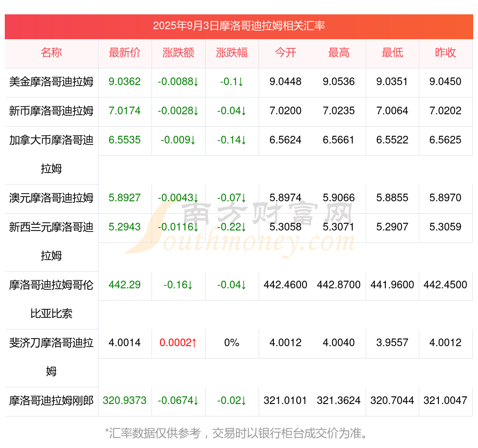
Task: Click the latest price 9.0362
Action: point(125,82)
